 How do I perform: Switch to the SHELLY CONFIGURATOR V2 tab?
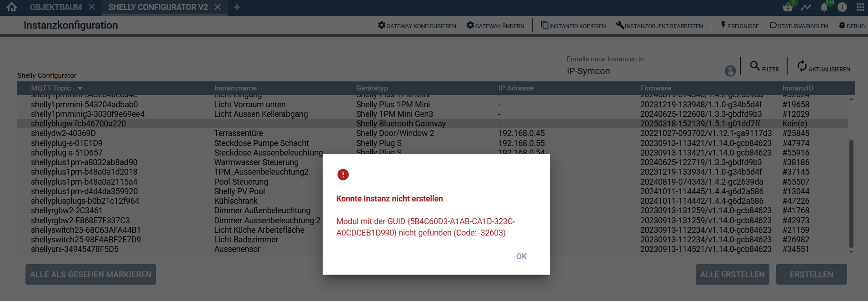tap(158, 7)
